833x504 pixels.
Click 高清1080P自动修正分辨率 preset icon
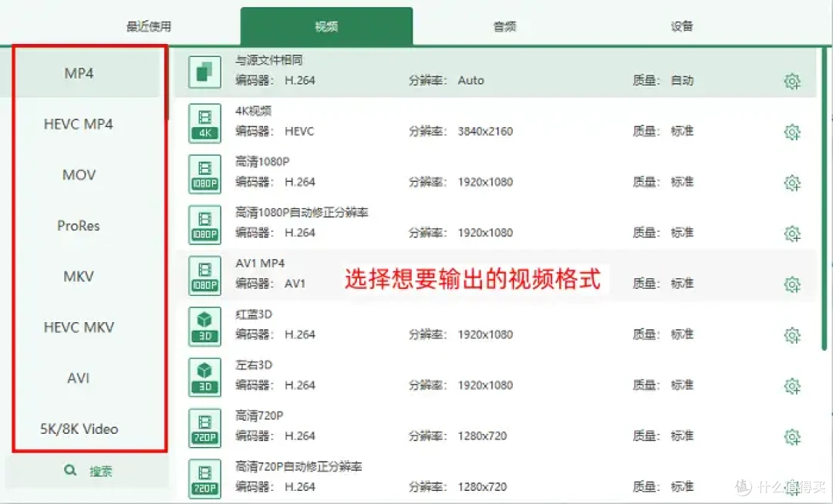(204, 224)
